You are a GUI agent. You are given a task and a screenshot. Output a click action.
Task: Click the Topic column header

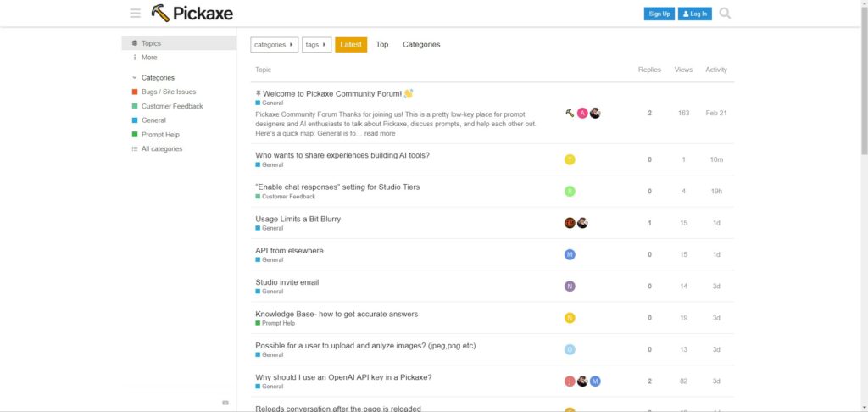point(263,70)
